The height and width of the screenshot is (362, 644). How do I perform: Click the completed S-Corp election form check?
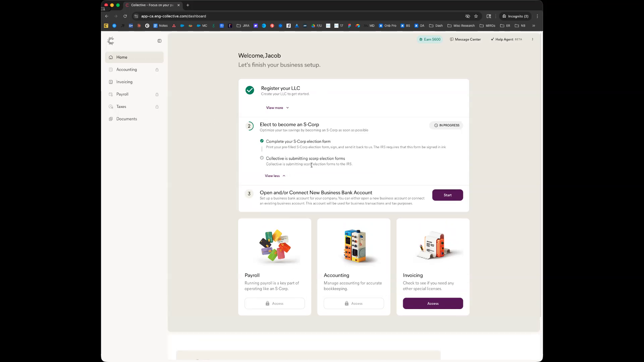[262, 141]
